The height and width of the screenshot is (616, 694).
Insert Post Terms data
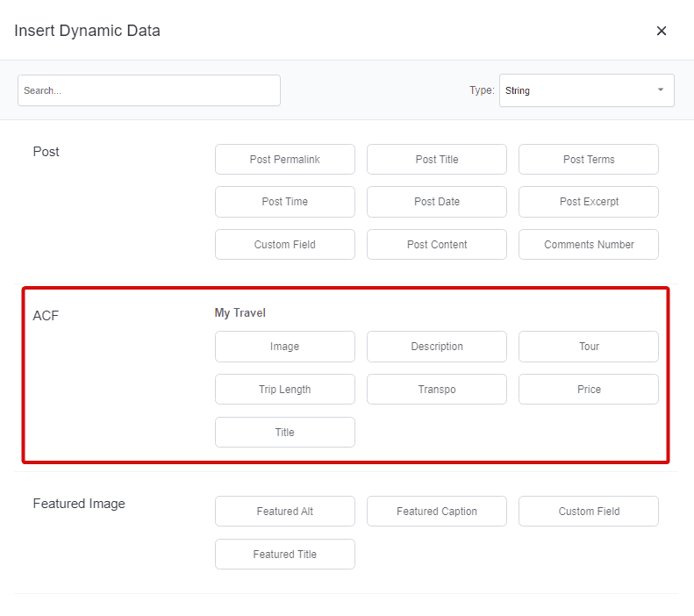[x=588, y=160]
